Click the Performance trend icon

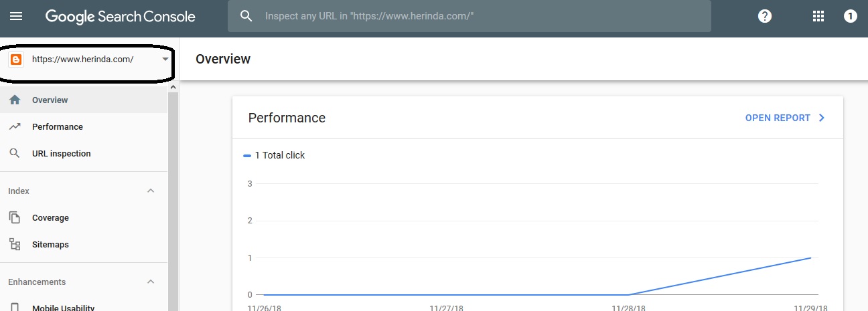click(x=15, y=127)
